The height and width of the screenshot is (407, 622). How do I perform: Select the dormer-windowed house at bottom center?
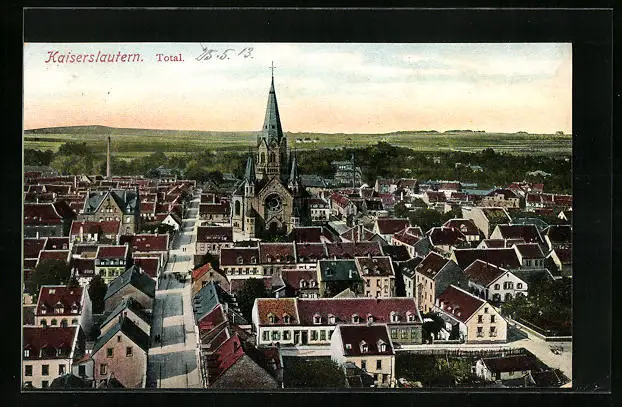point(364,350)
